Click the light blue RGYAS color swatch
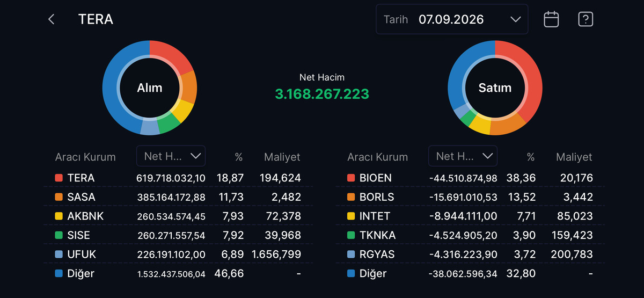 [x=351, y=255]
